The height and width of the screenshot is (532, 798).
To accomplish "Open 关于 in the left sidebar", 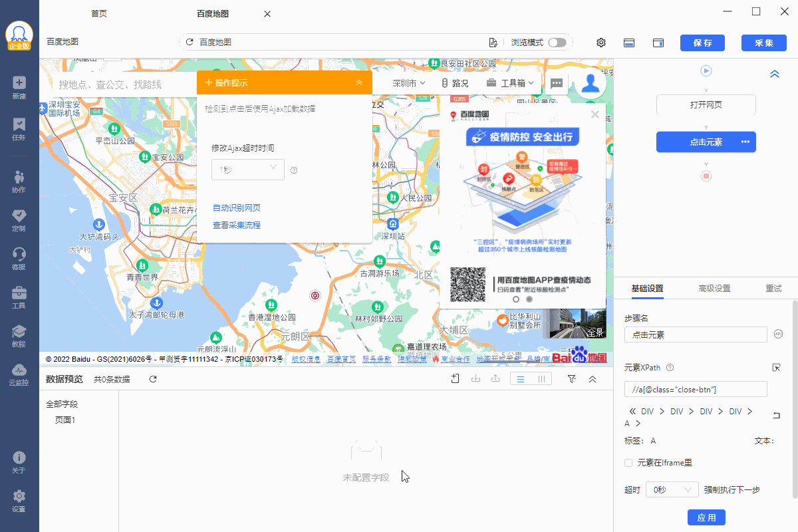I will click(x=19, y=463).
